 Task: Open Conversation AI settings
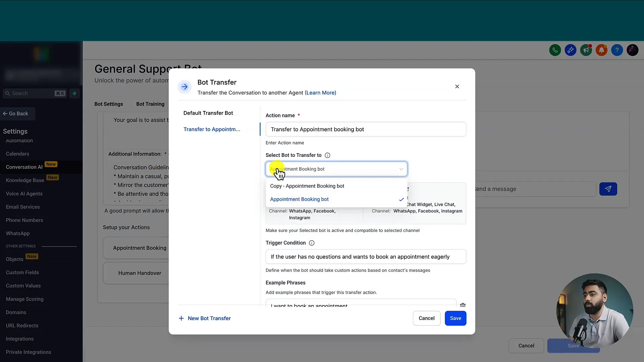point(24,167)
